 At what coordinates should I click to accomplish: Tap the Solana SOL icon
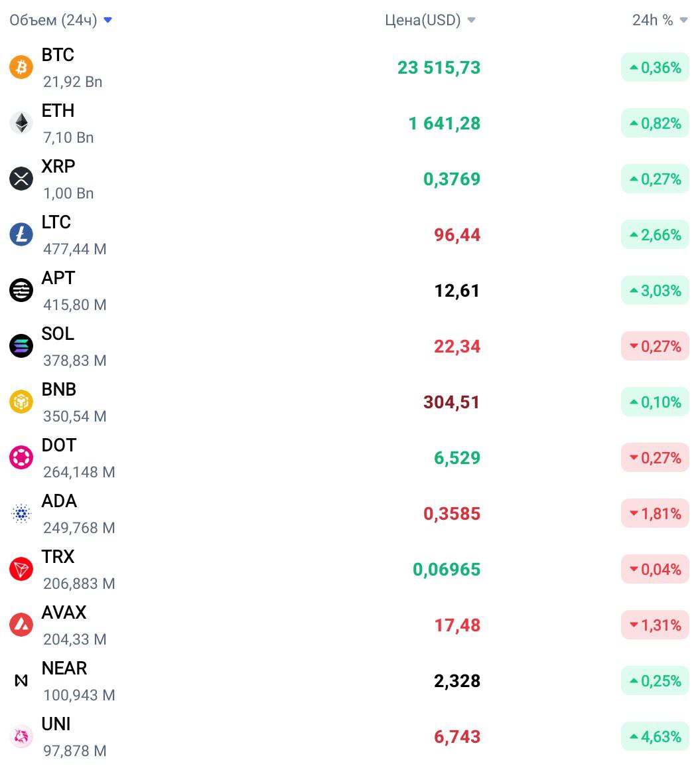[x=21, y=346]
